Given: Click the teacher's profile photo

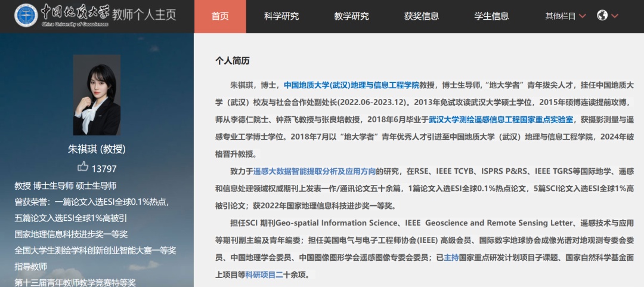Looking at the screenshot, I should tap(97, 95).
